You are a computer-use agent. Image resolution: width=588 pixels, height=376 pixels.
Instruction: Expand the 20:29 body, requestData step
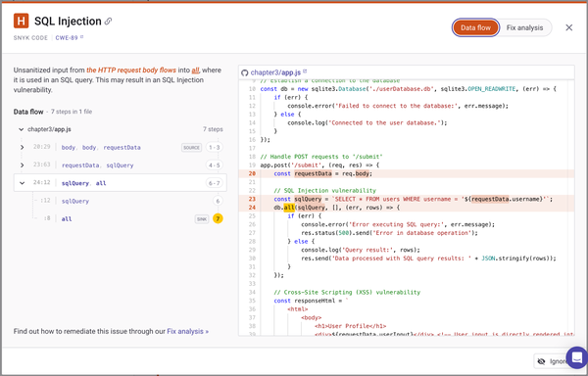(23, 148)
